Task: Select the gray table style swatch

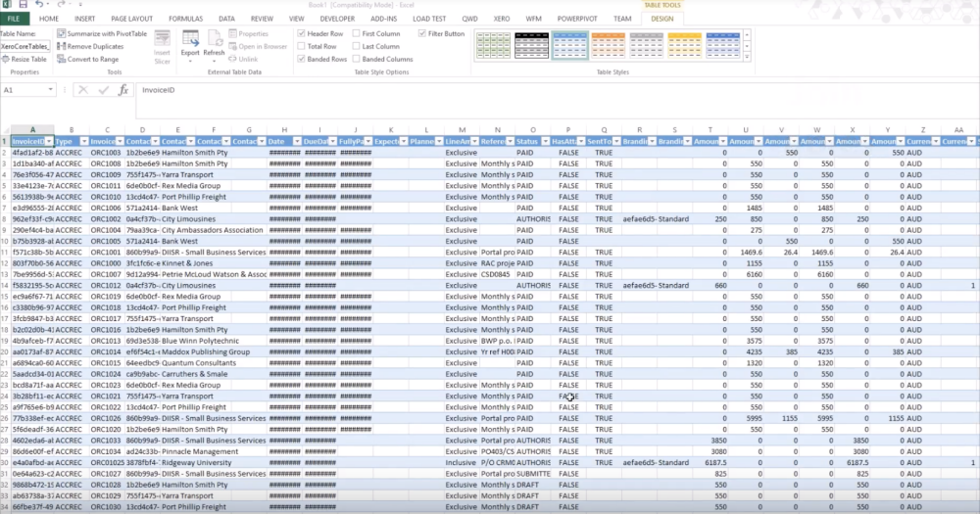Action: tap(646, 46)
